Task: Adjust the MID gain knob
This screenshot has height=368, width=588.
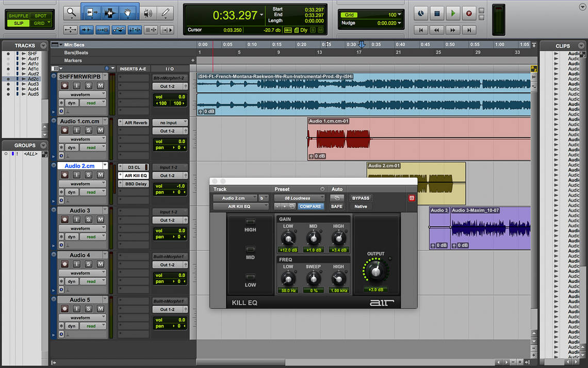Action: click(313, 238)
